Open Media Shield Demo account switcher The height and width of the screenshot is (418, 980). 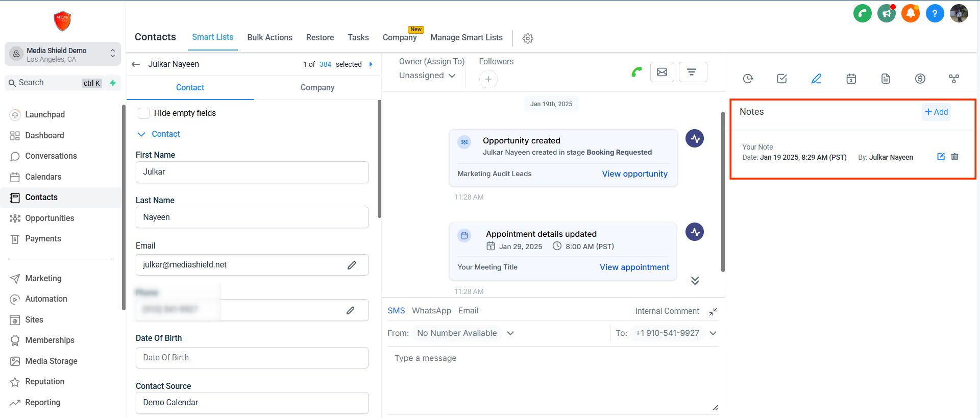click(x=63, y=54)
